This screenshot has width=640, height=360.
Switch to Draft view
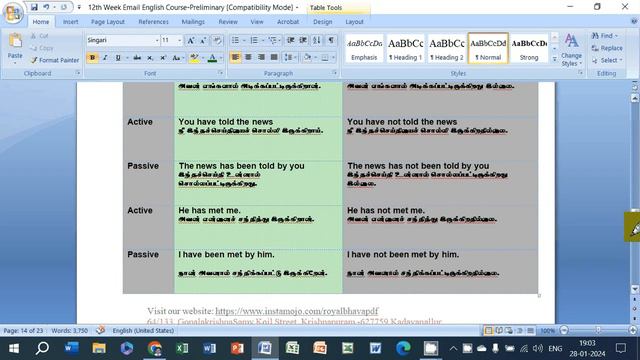click(x=530, y=331)
